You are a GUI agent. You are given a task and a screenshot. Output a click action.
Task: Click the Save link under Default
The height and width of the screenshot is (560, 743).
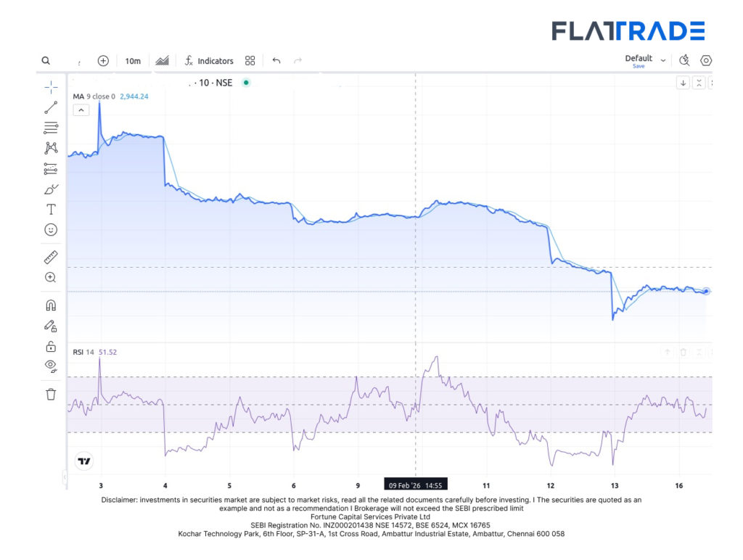pyautogui.click(x=639, y=66)
